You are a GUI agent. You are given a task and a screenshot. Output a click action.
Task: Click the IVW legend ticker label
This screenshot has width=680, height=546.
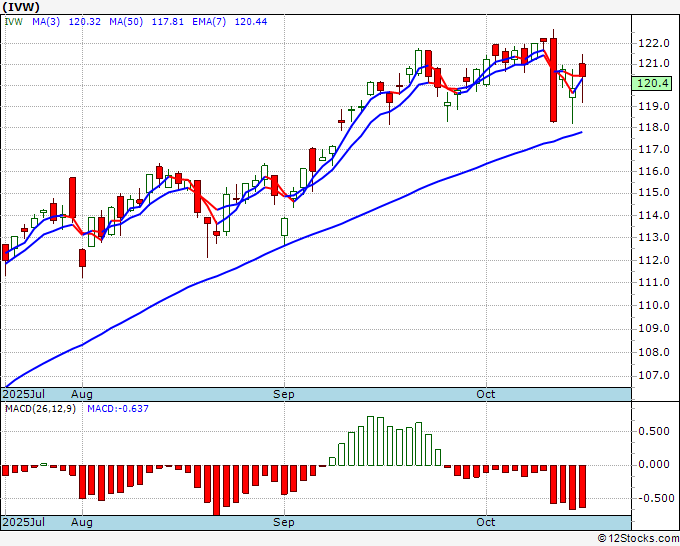click(13, 22)
